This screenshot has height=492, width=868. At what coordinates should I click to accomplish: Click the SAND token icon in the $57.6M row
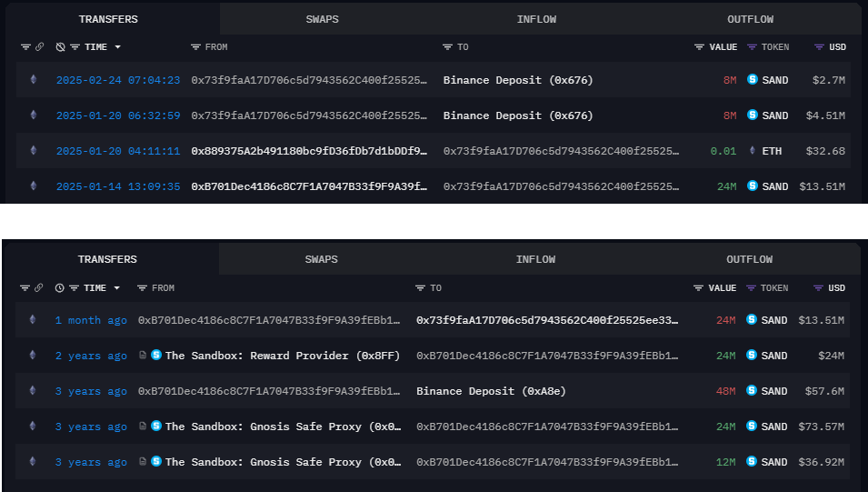click(x=752, y=391)
